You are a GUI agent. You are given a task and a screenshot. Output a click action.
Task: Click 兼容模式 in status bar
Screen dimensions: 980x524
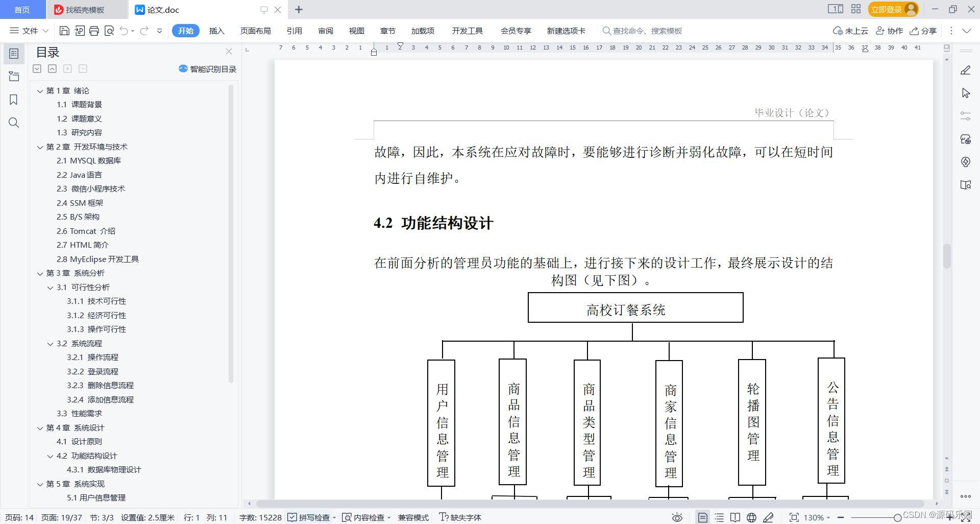point(413,517)
